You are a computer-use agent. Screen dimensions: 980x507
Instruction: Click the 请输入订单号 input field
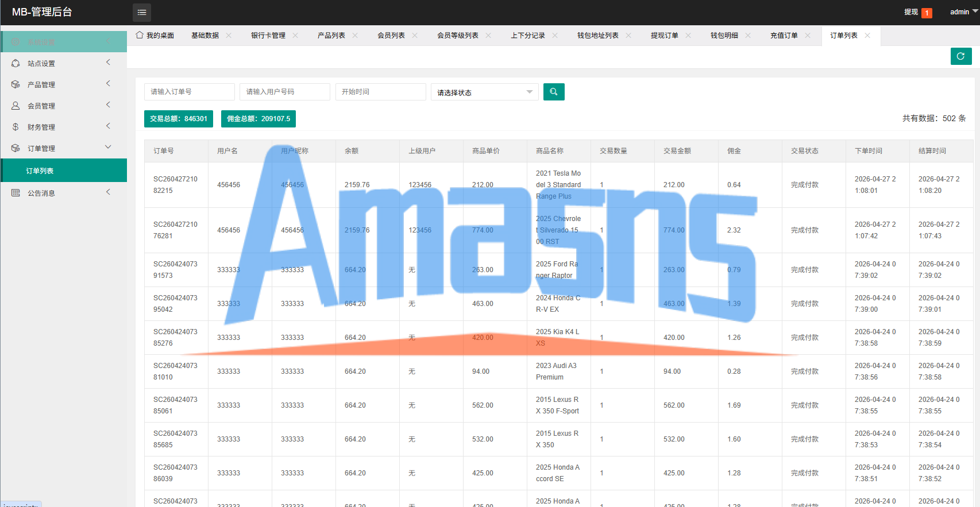[190, 92]
